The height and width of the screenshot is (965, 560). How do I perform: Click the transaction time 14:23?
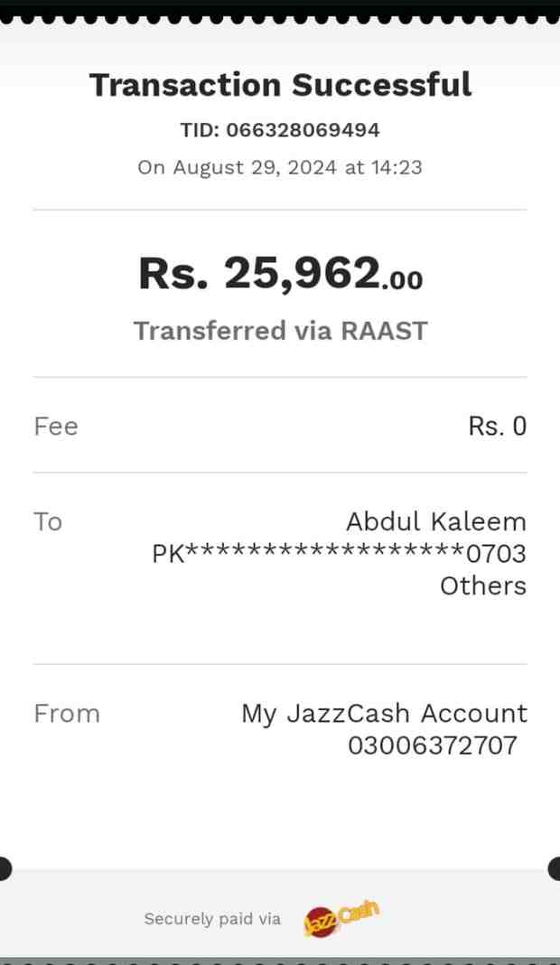(x=396, y=167)
